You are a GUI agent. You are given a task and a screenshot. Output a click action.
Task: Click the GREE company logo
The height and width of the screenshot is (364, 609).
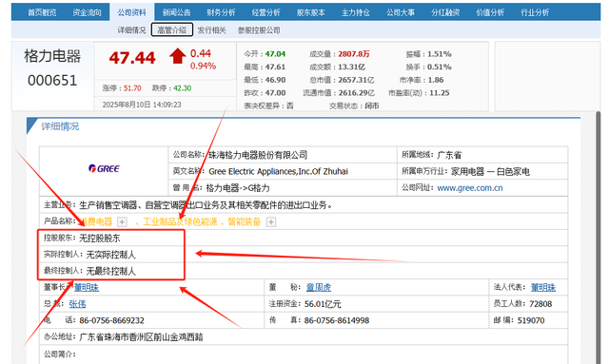(104, 168)
